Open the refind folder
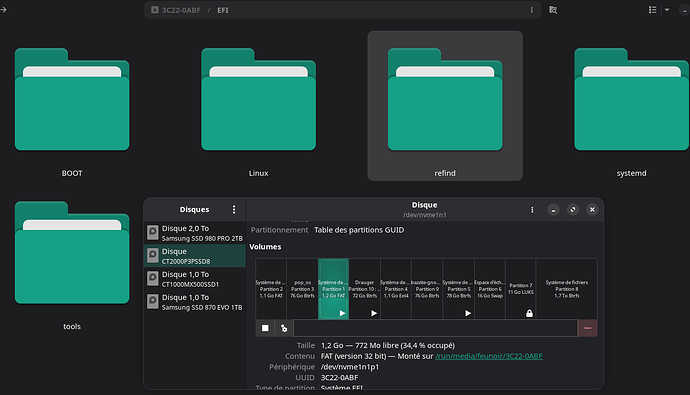This screenshot has width=690, height=395. coord(445,106)
